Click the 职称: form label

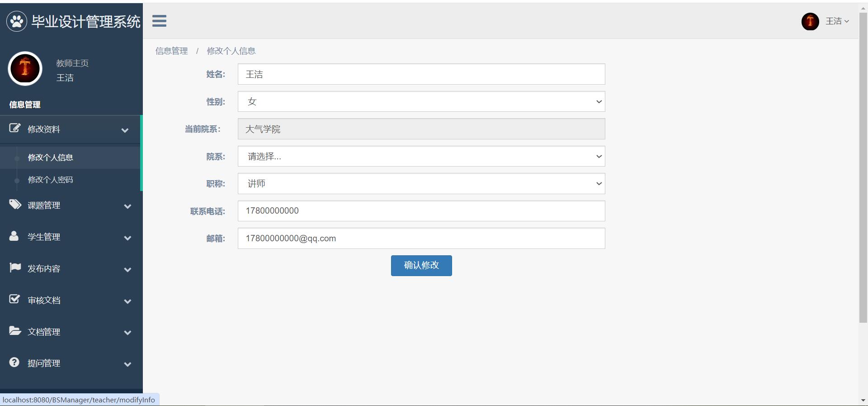[216, 184]
